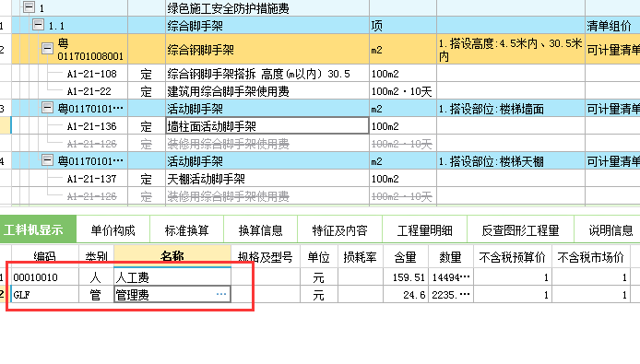Click the 元 unit cell of 人工费
The width and height of the screenshot is (640, 364).
pos(319,277)
